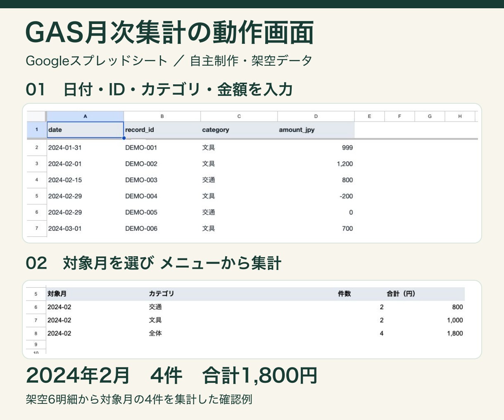The width and height of the screenshot is (504, 420).
Task: Click the DEMO-005 cell
Action: pyautogui.click(x=162, y=212)
